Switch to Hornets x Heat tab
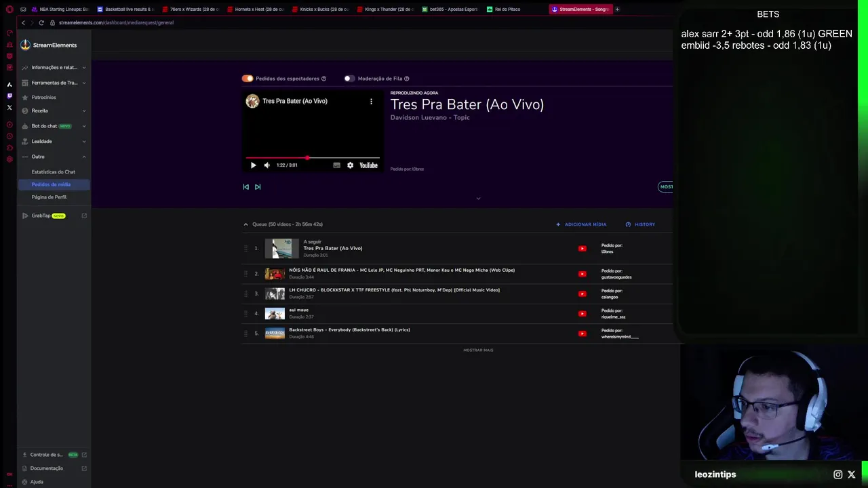 point(256,9)
